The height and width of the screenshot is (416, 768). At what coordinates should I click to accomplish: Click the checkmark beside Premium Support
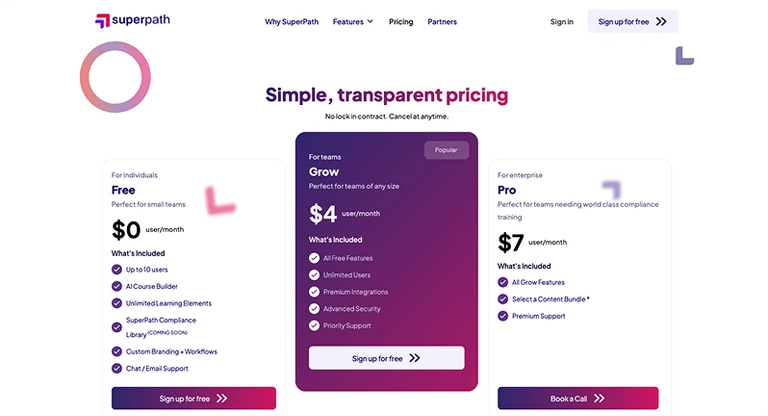(503, 316)
